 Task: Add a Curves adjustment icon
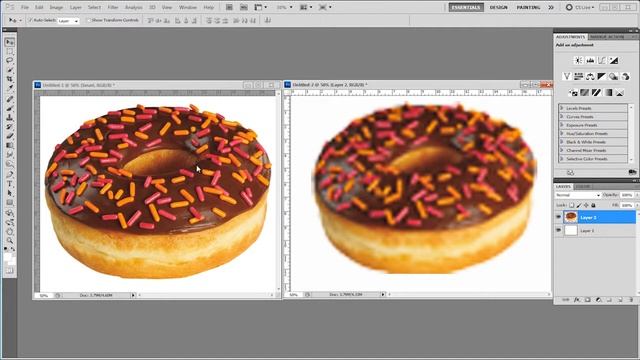tap(602, 60)
